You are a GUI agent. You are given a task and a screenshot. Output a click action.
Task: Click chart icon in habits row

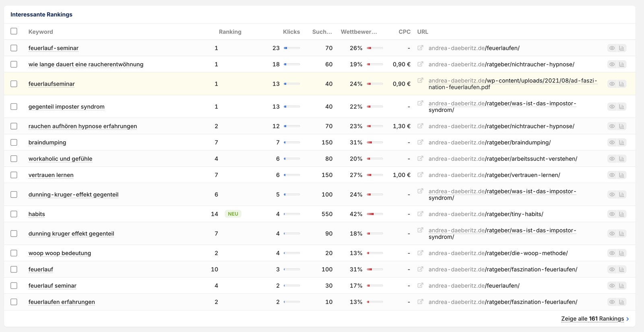click(x=622, y=214)
